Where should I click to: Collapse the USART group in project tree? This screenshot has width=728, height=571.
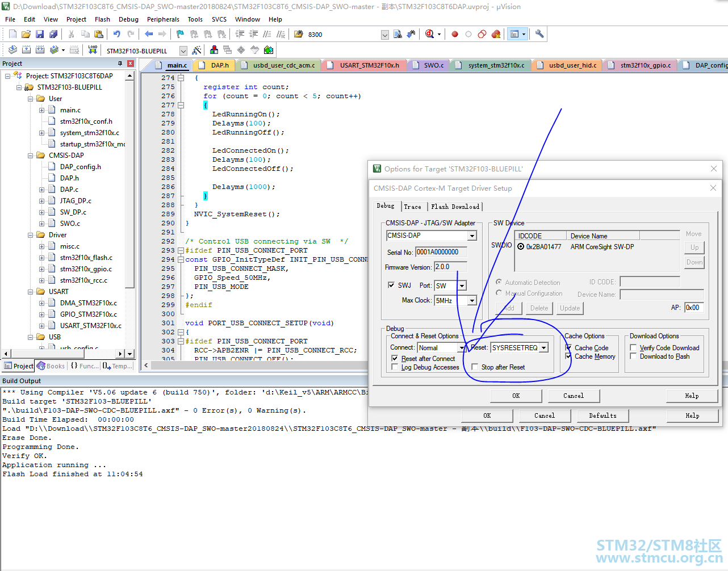[31, 292]
